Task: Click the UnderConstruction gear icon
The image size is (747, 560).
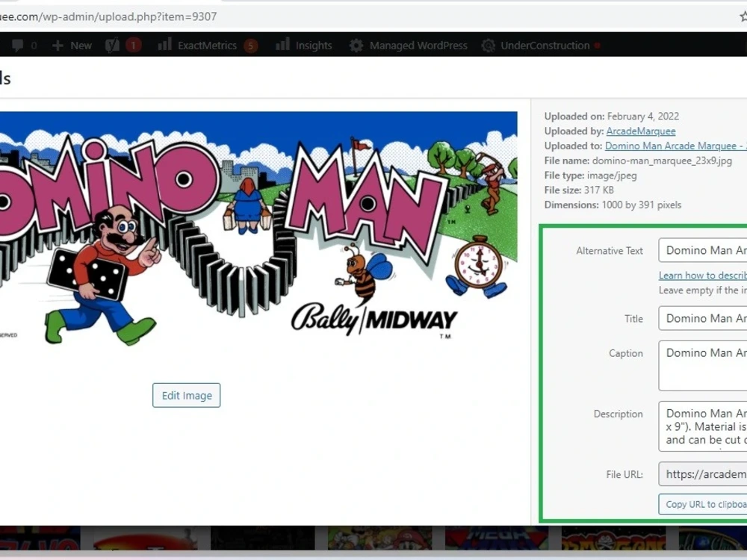Action: point(488,46)
